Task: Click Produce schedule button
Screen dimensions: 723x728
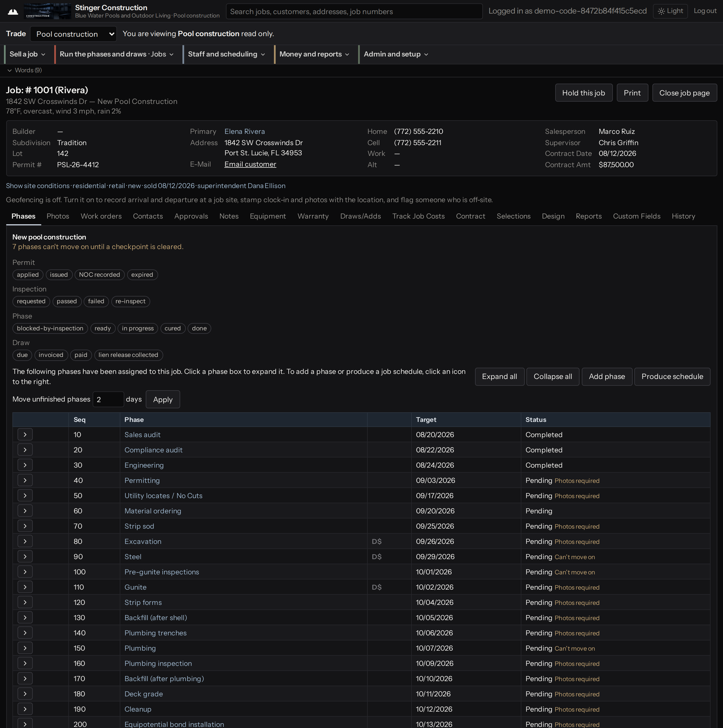Action: [672, 376]
